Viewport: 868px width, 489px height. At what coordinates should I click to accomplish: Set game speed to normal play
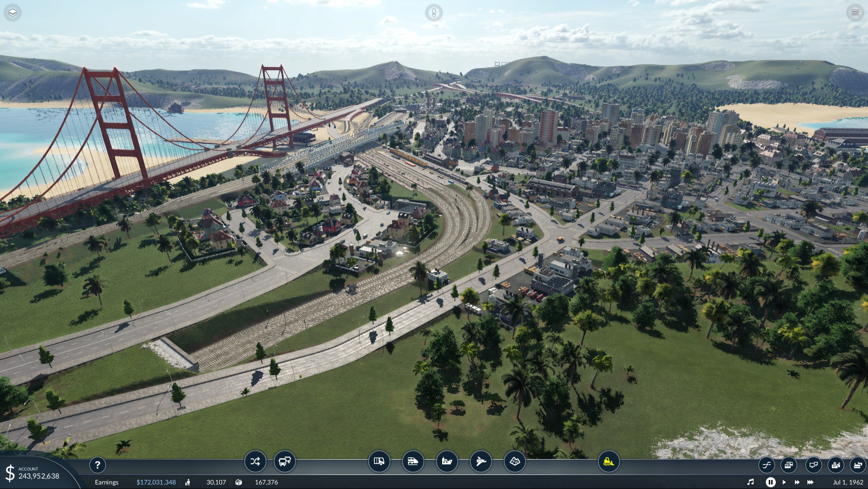pyautogui.click(x=784, y=482)
